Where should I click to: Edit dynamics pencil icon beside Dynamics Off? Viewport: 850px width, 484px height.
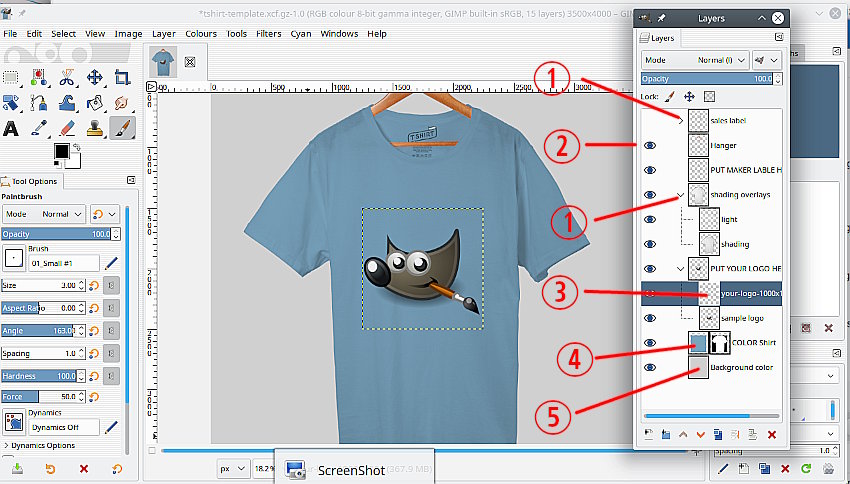pos(111,427)
